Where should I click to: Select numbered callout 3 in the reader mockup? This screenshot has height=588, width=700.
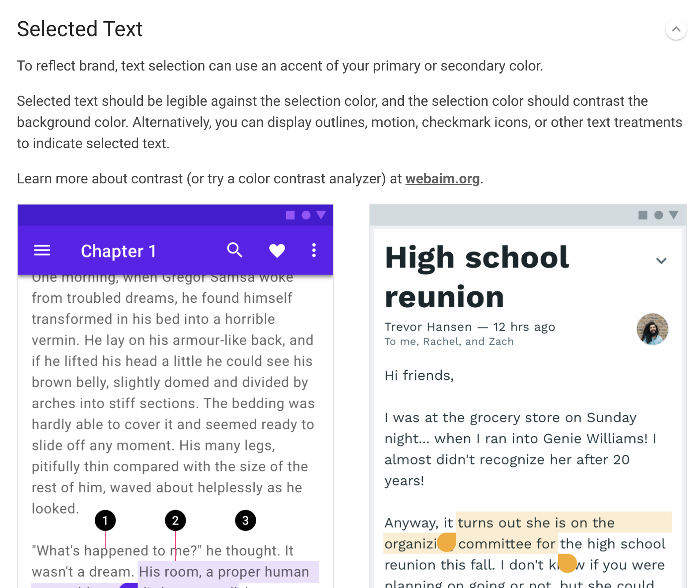245,520
